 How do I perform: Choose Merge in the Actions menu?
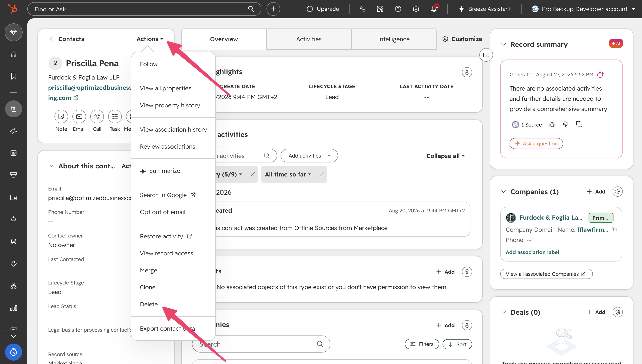(x=148, y=270)
